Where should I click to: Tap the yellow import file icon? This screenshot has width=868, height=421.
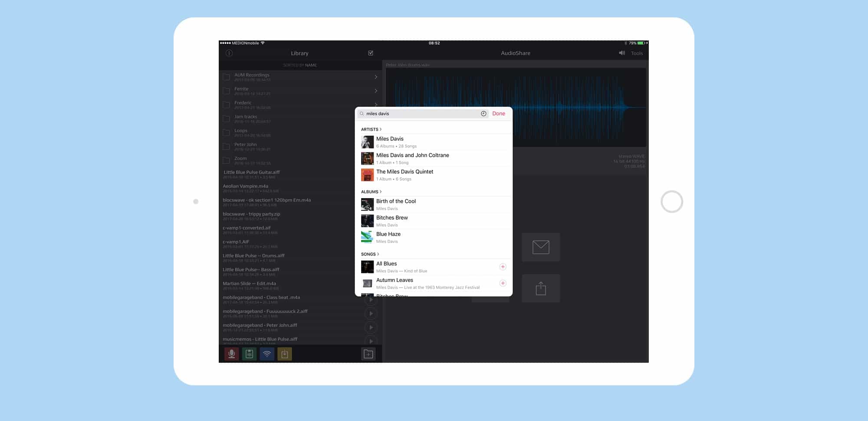(285, 354)
